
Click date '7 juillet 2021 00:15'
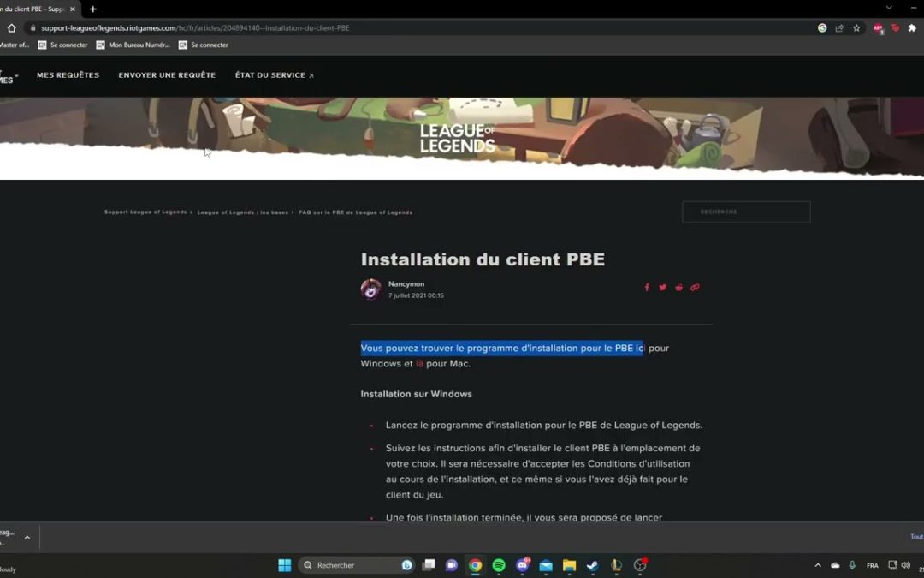(416, 295)
